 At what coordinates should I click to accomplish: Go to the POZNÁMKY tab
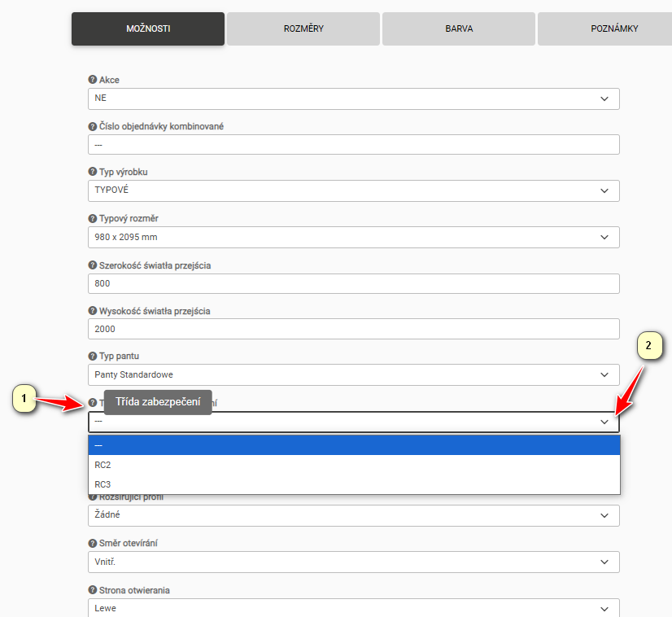coord(613,28)
